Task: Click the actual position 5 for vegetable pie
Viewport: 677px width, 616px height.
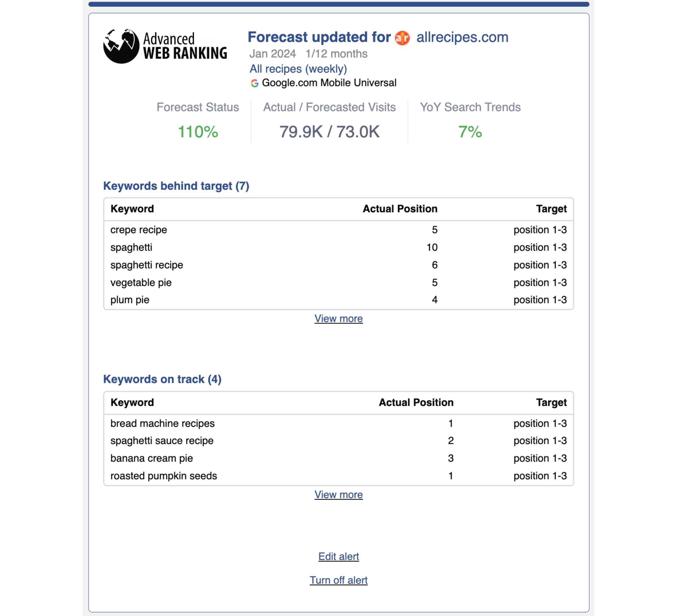Action: tap(434, 282)
